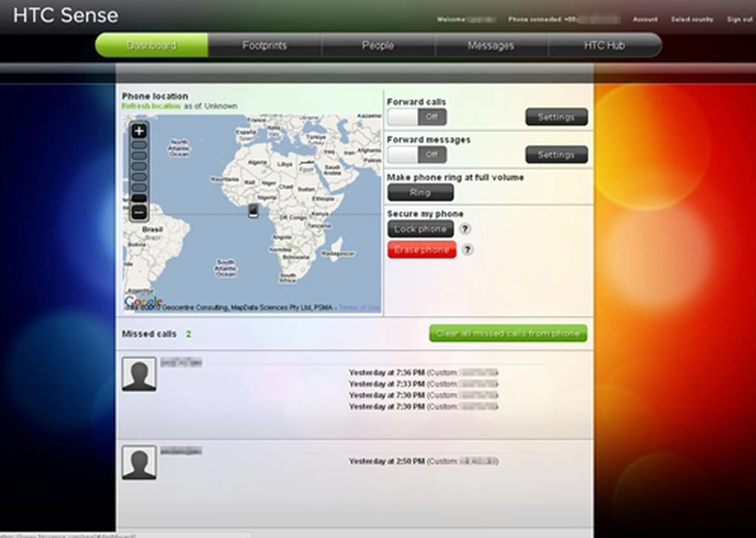Zoom out the map with minus button
The width and height of the screenshot is (756, 538).
click(139, 213)
